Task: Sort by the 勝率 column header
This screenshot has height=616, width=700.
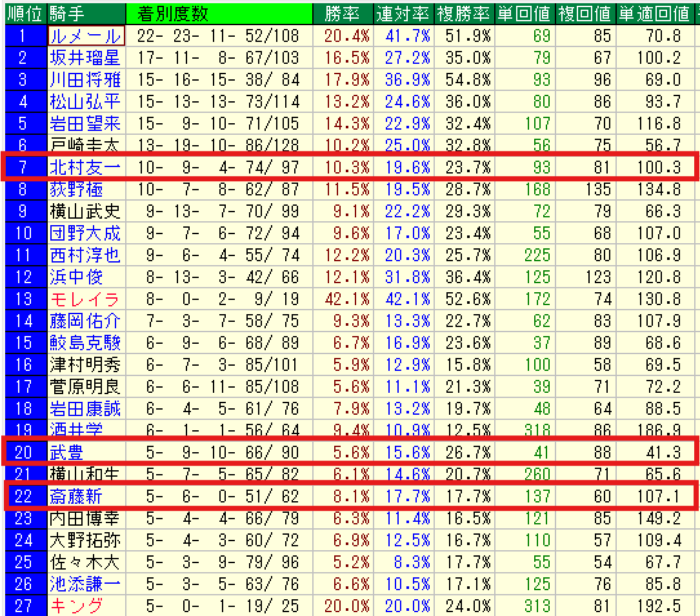Action: pos(342,14)
